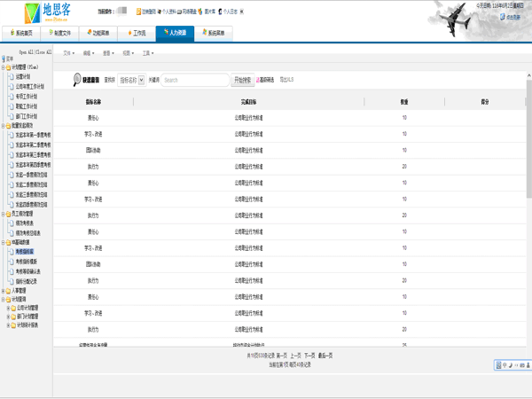The height and width of the screenshot is (399, 532).
Task: Click the 个人资料 profile icon
Action: pyautogui.click(x=159, y=12)
